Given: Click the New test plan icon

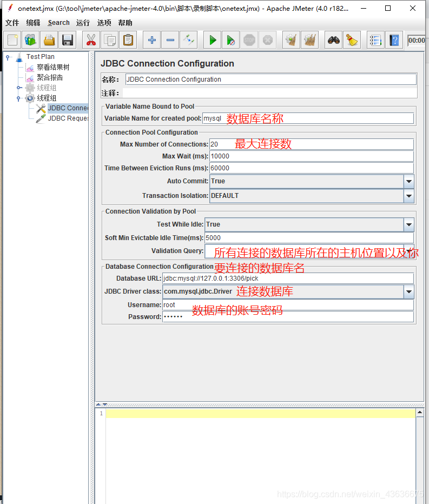Looking at the screenshot, I should [12, 40].
